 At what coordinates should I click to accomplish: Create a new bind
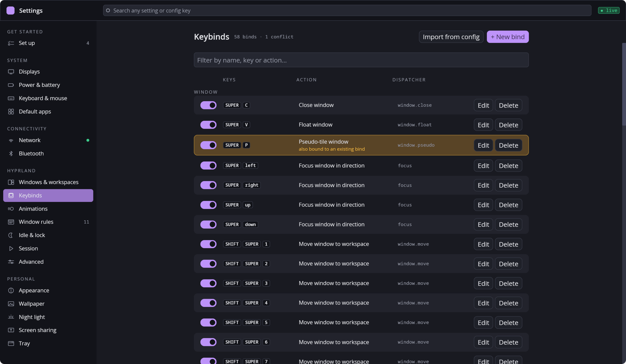(508, 37)
